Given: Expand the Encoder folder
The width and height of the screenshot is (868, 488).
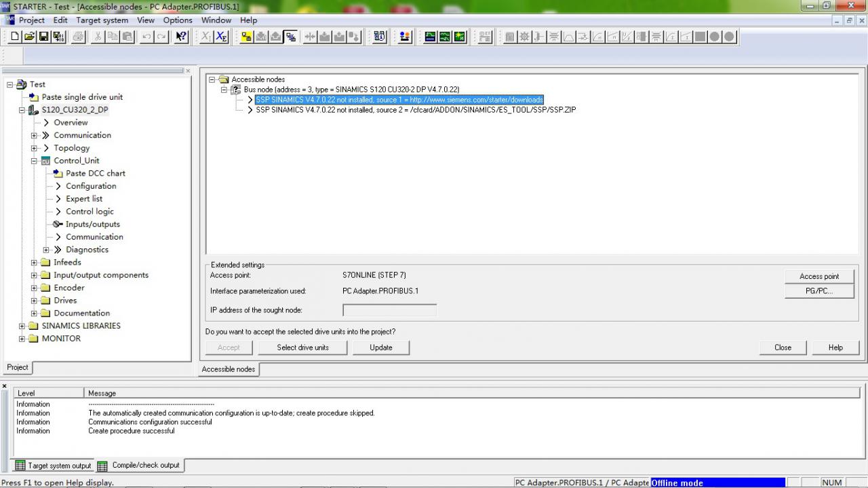Looking at the screenshot, I should click(34, 288).
